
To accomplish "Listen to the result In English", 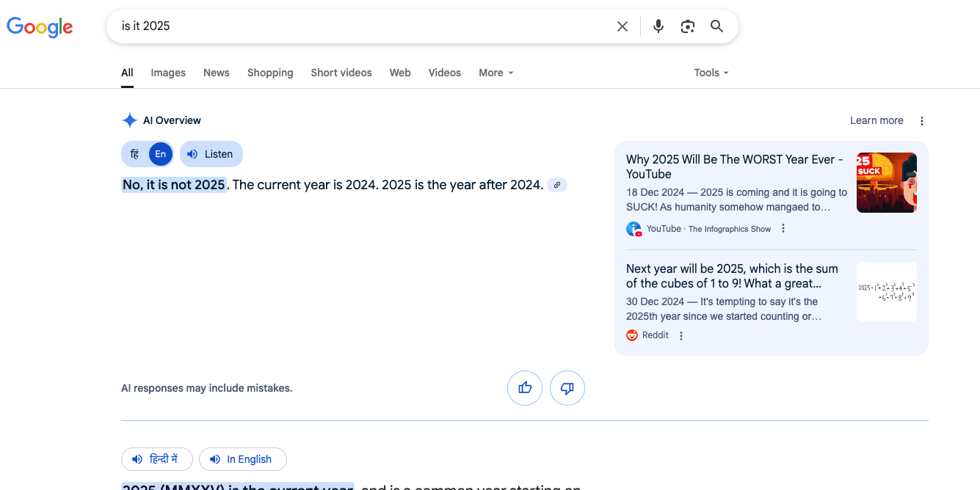I will [x=243, y=459].
